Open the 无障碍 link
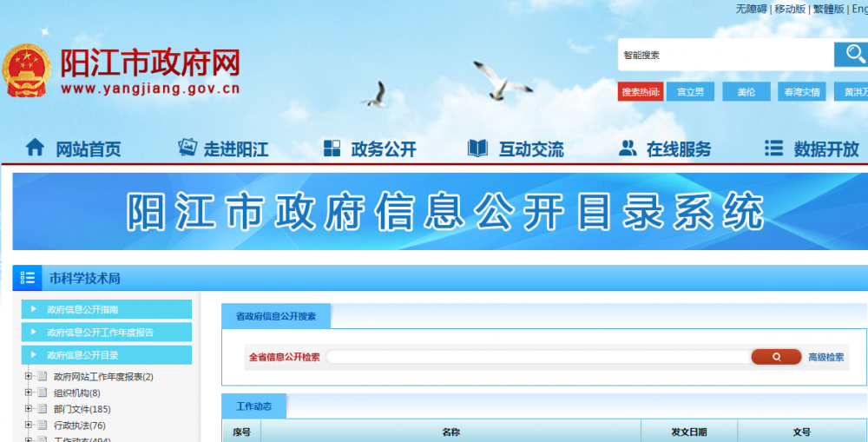Viewport: 868px width, 442px height. pos(751,9)
